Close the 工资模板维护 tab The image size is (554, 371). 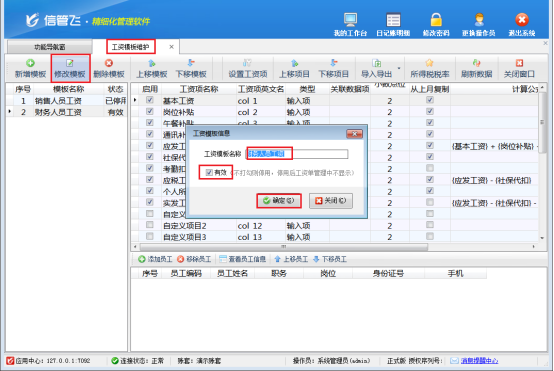[171, 47]
